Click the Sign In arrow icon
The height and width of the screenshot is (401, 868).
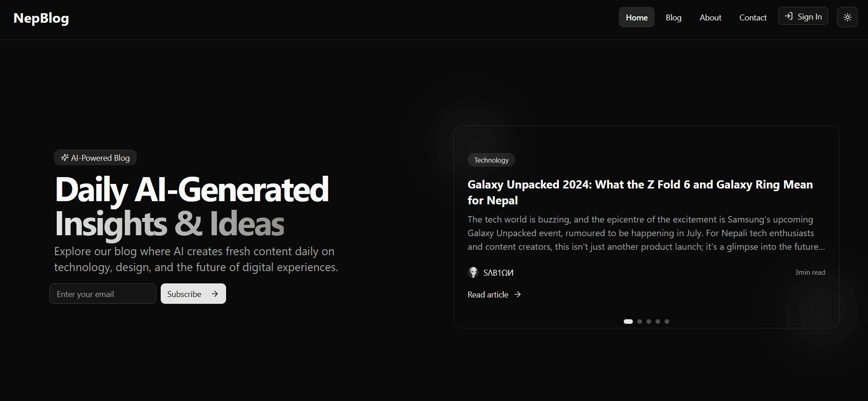click(789, 16)
